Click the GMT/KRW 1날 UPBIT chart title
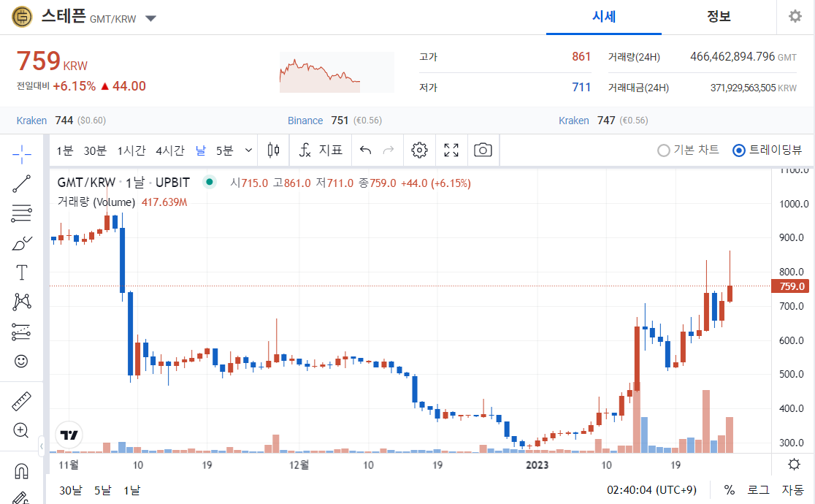This screenshot has width=815, height=504. coord(123,183)
